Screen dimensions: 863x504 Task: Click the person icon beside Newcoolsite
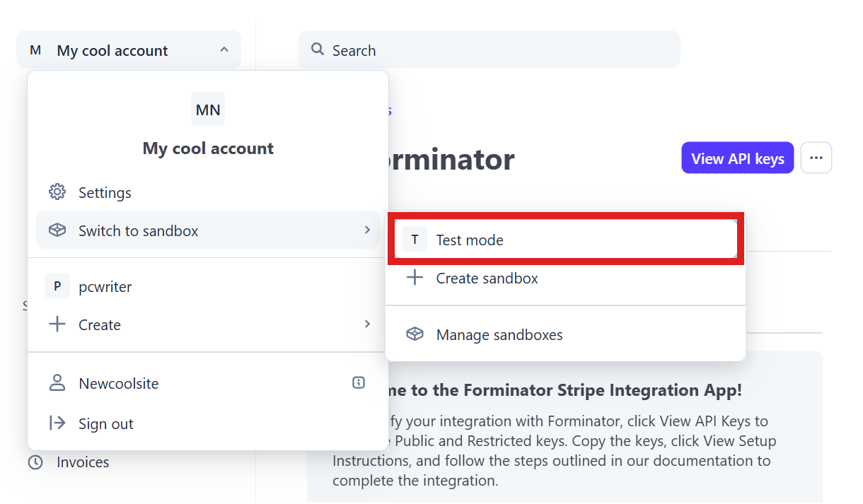[57, 383]
